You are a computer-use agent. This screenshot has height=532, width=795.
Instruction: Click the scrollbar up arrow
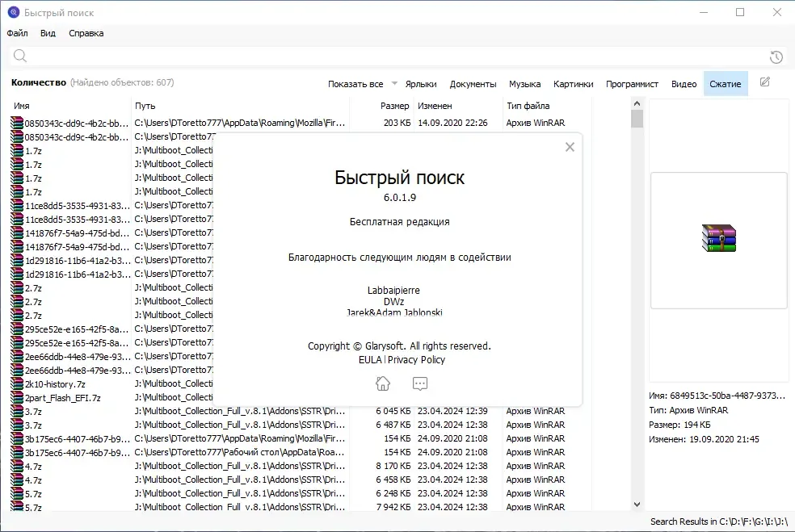[637, 103]
